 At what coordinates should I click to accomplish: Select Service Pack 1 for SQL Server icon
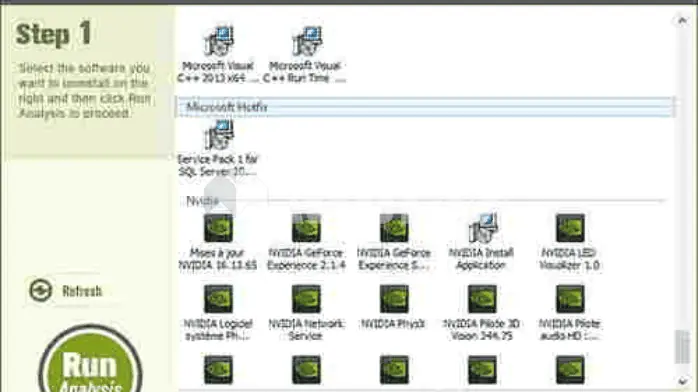pyautogui.click(x=218, y=135)
